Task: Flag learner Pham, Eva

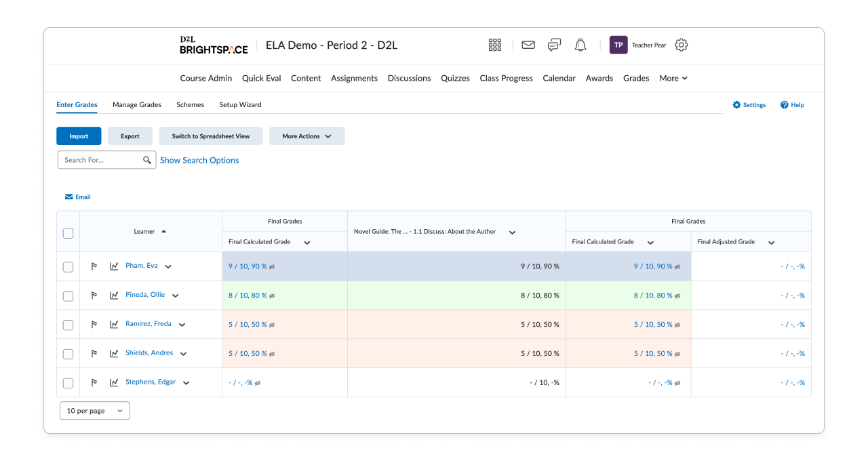Action: click(x=94, y=266)
